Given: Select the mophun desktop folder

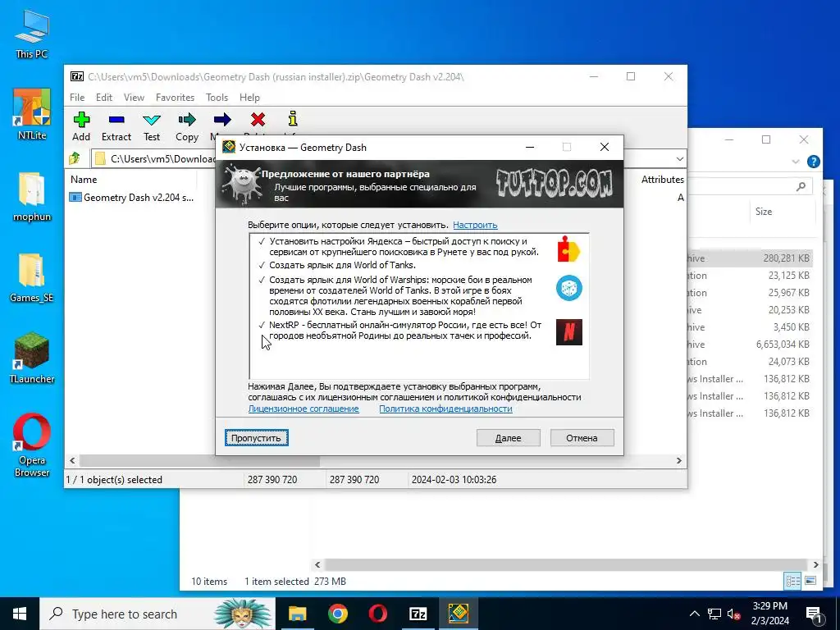Looking at the screenshot, I should [x=32, y=197].
